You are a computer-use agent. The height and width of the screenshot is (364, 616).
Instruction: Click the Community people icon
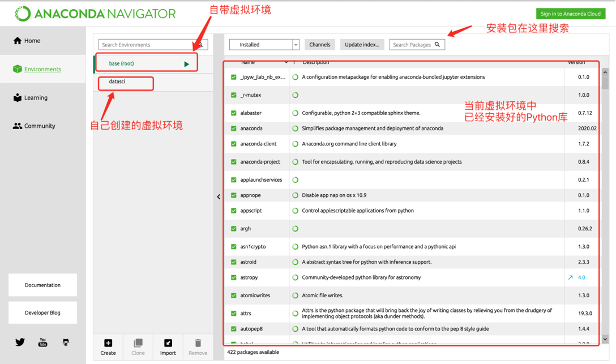tap(18, 126)
